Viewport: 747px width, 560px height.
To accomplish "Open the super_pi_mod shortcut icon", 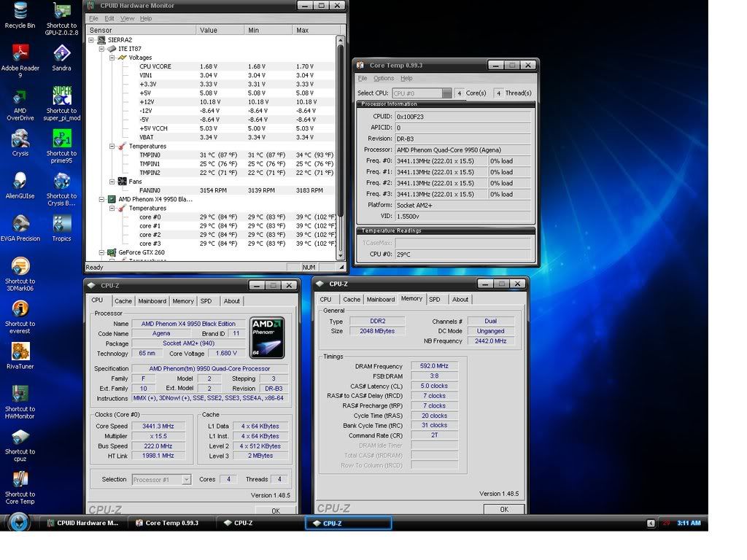I will (62, 103).
